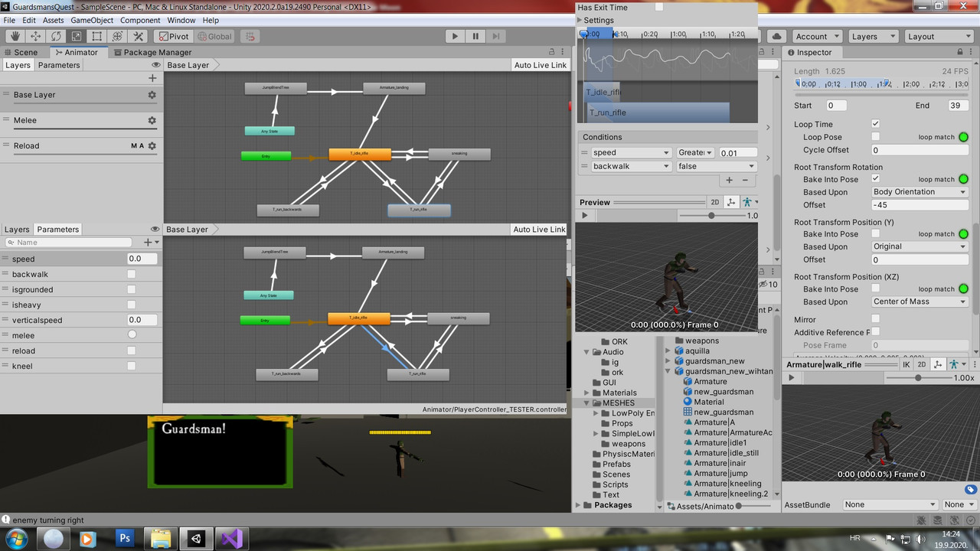The height and width of the screenshot is (551, 980).
Task: Collapse the MESHES folder
Action: [x=587, y=403]
